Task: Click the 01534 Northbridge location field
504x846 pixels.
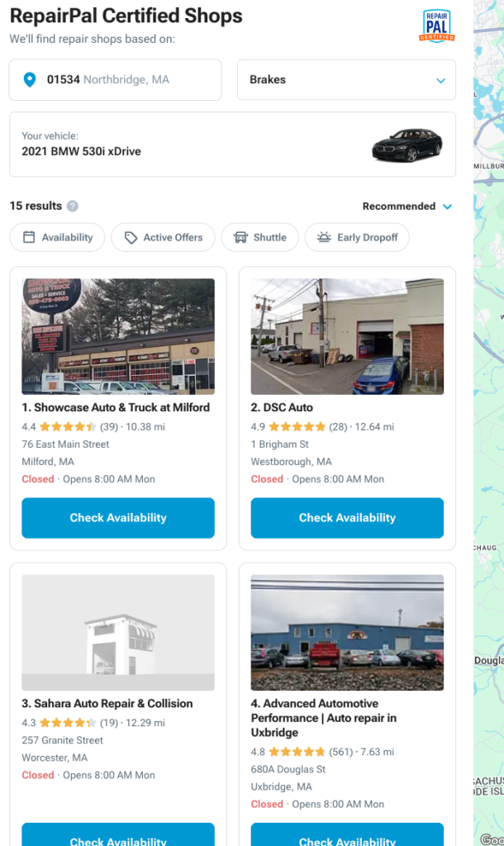Action: pos(116,80)
